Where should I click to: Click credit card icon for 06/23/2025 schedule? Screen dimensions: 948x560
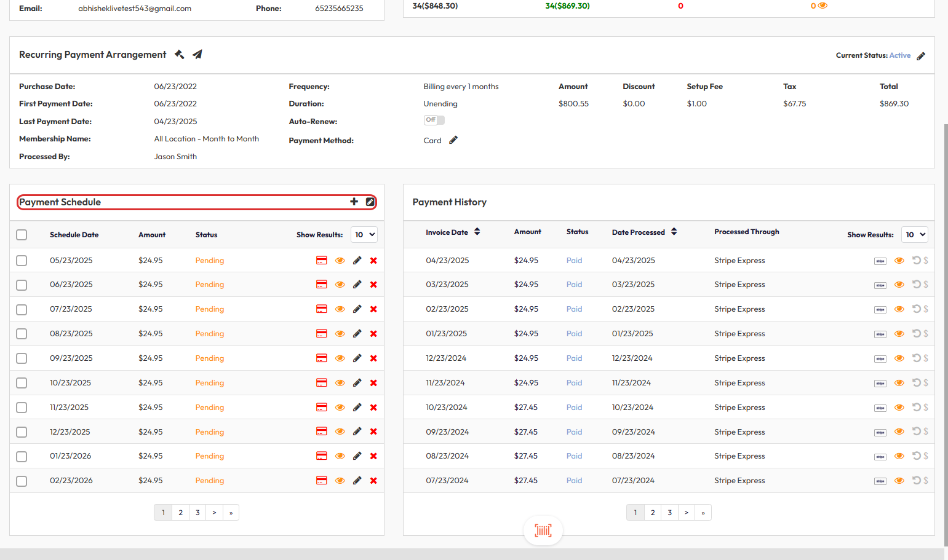(321, 285)
